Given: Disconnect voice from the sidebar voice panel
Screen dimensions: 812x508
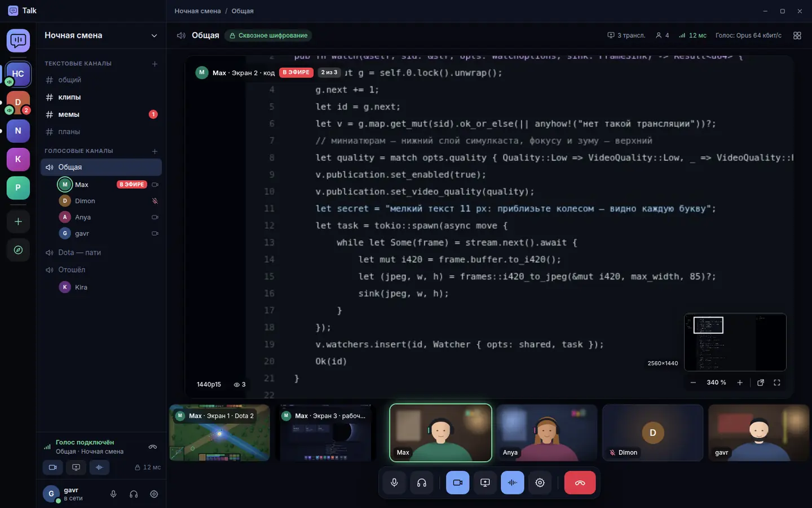Looking at the screenshot, I should coord(152,447).
